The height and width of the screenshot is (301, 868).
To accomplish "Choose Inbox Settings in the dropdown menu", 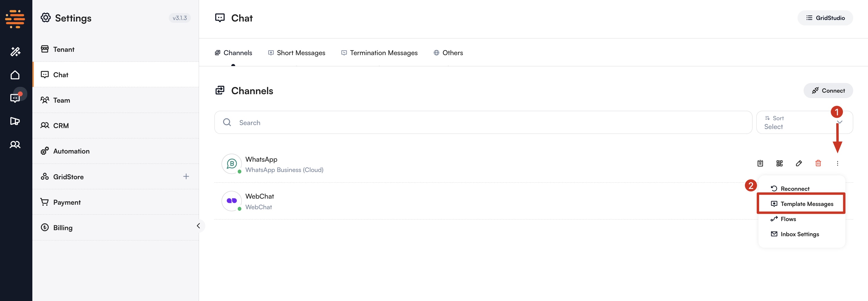I will (x=799, y=234).
